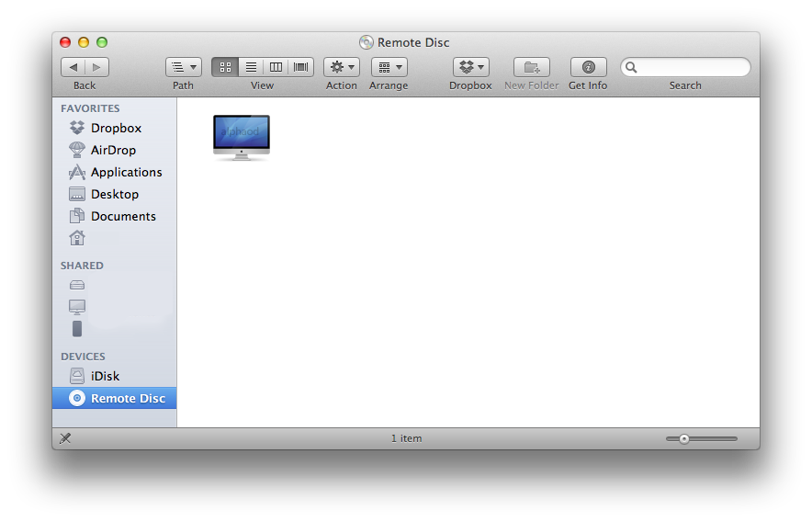Open the Action gear menu
The image size is (812, 522).
tap(342, 67)
